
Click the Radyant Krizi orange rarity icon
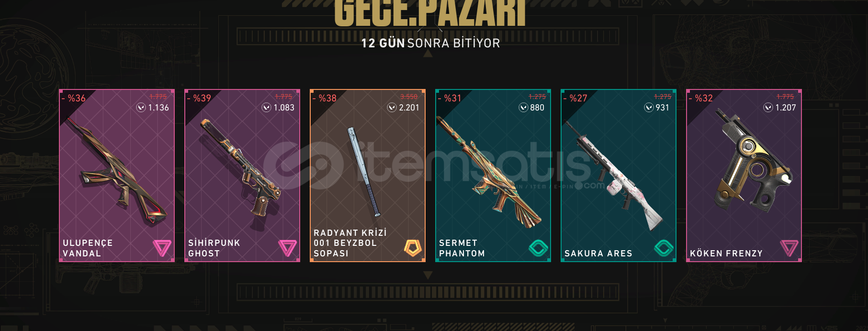click(x=413, y=248)
